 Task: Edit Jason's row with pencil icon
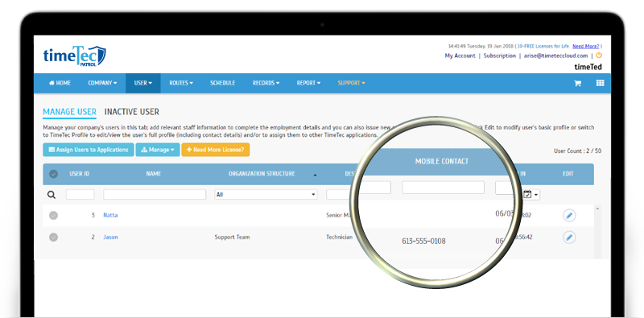point(569,237)
